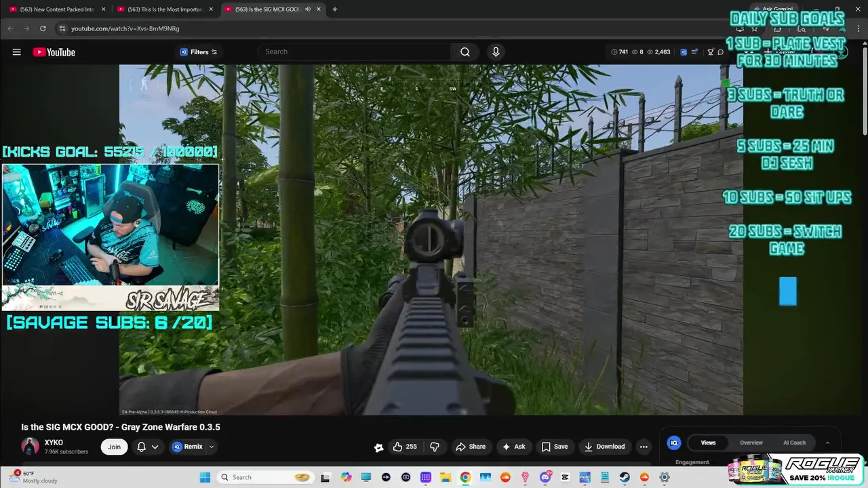Open the vidIQ Filters option
Viewport: 868px width, 488px height.
(198, 52)
